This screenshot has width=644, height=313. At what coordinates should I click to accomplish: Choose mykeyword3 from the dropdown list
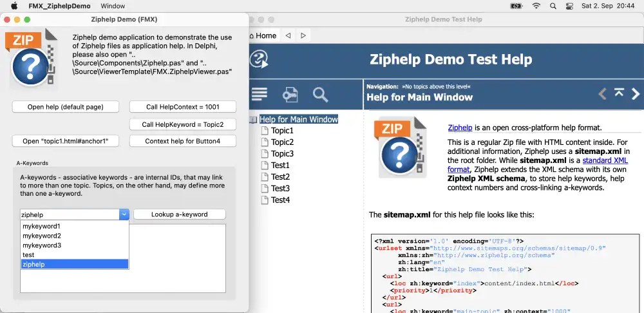tap(75, 245)
